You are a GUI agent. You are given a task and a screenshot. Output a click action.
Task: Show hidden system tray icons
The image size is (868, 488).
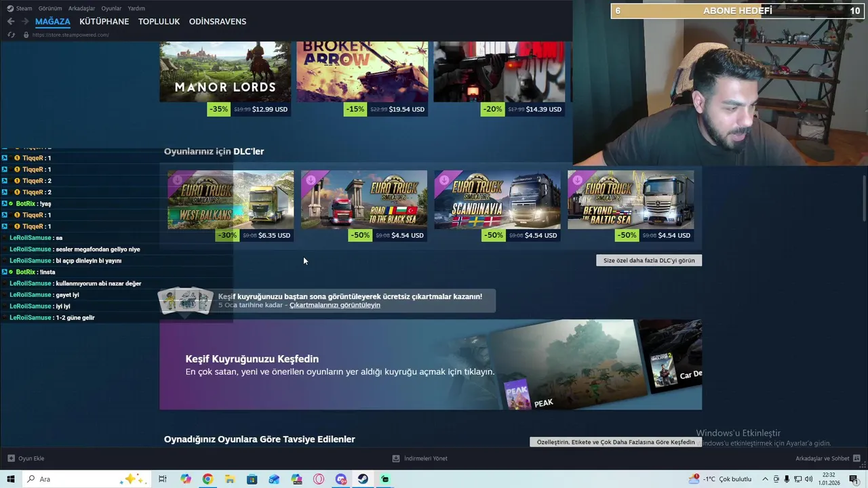766,479
